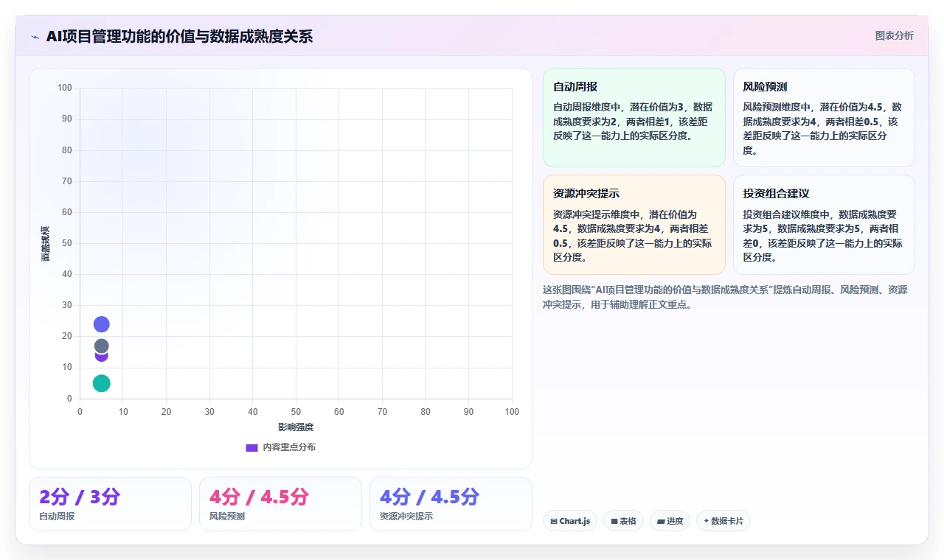
Task: Open the 投资组合建议 description card
Action: pos(824,225)
